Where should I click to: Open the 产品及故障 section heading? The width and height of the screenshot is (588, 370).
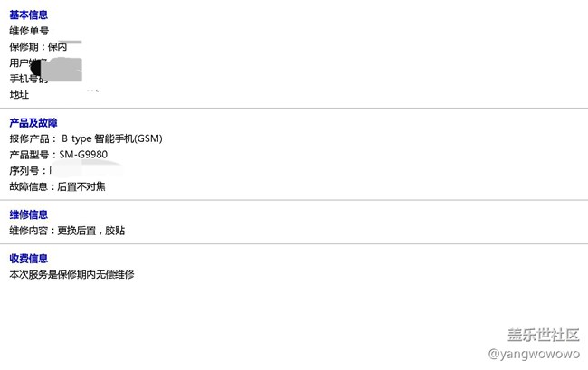click(x=33, y=123)
